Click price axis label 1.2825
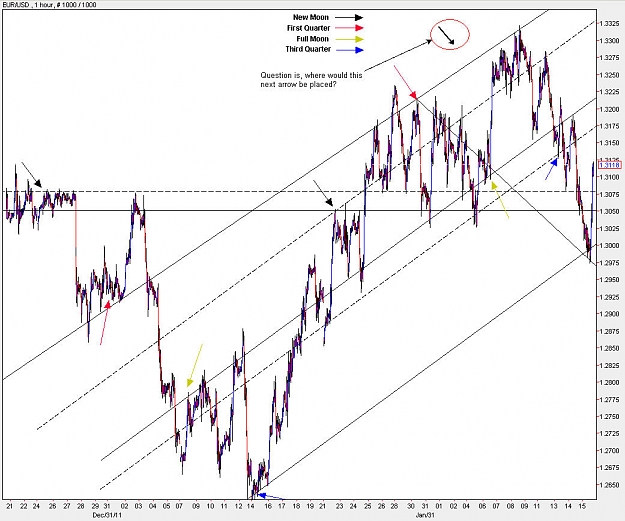This screenshot has width=625, height=521. (x=609, y=366)
